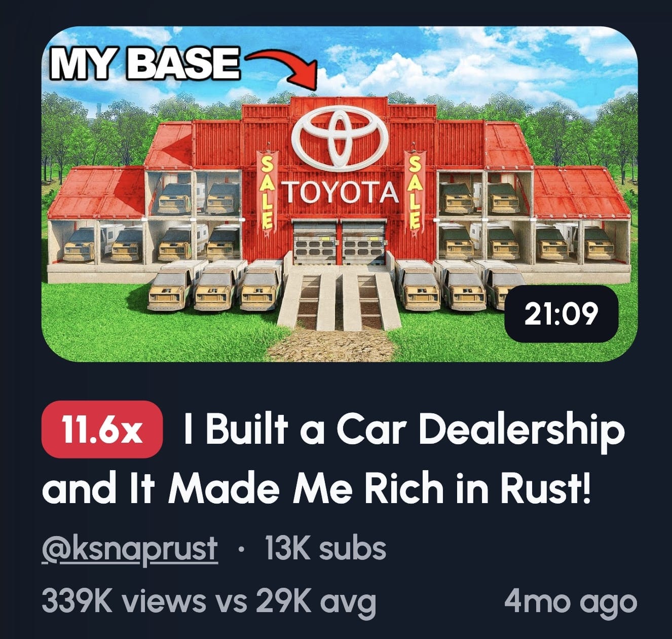The width and height of the screenshot is (672, 639).
Task: Click the red 11.6x outlier score badge
Action: (x=102, y=430)
